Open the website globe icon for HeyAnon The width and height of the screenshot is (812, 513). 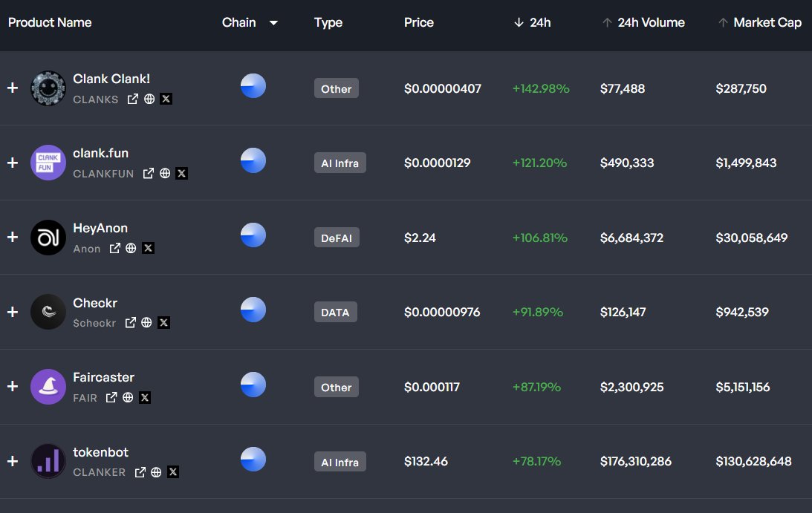(131, 249)
